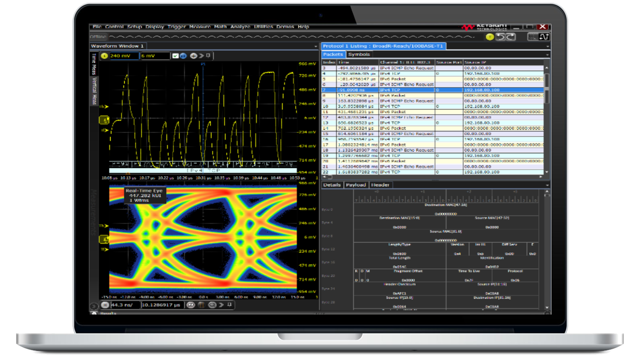This screenshot has width=644, height=362.
Task: Open the Display menu
Action: [155, 27]
